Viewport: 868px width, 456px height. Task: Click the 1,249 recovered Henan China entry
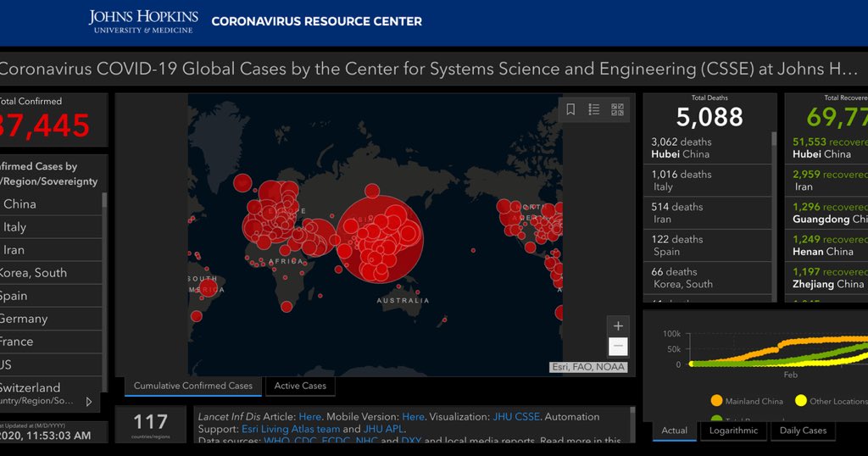826,245
